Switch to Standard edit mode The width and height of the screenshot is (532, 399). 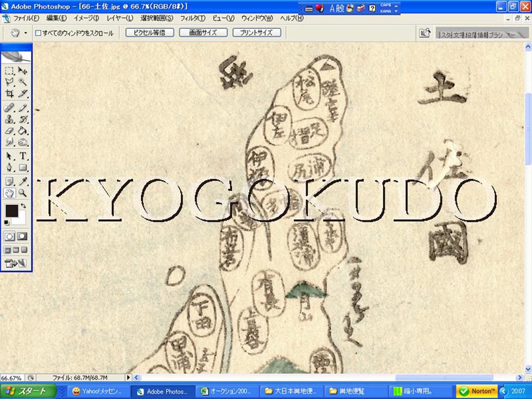[x=9, y=236]
